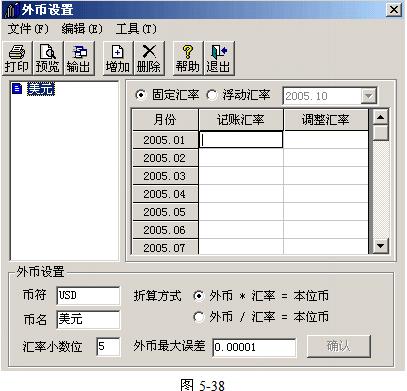The width and height of the screenshot is (407, 391).
Task: Select the 2005.07 row header
Action: (x=165, y=247)
